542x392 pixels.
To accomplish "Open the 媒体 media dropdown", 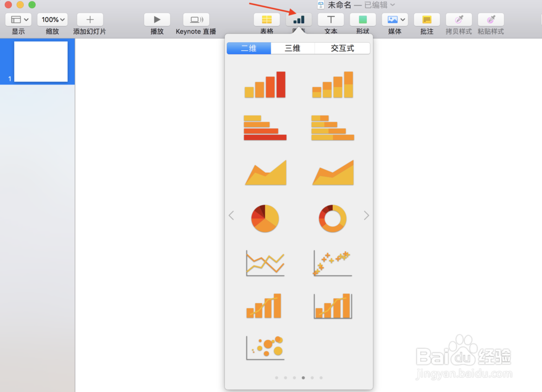I will tap(395, 19).
